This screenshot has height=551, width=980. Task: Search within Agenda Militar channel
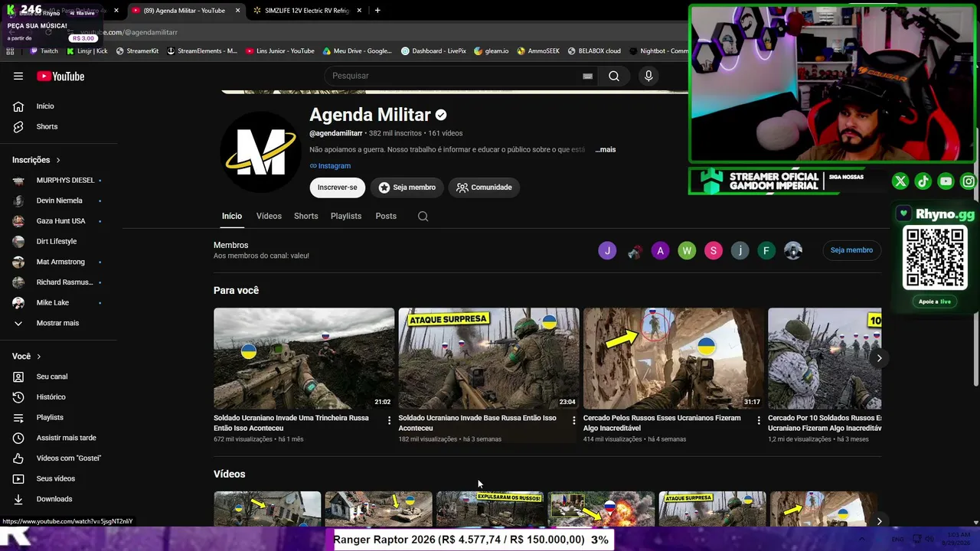tap(423, 217)
